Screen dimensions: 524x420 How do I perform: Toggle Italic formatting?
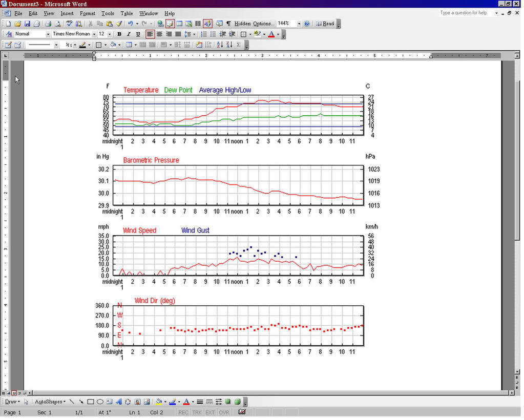[129, 34]
